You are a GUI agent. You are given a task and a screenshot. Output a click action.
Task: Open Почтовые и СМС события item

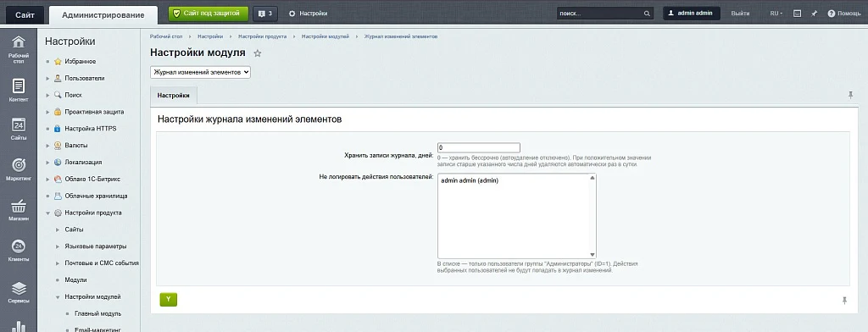click(102, 263)
